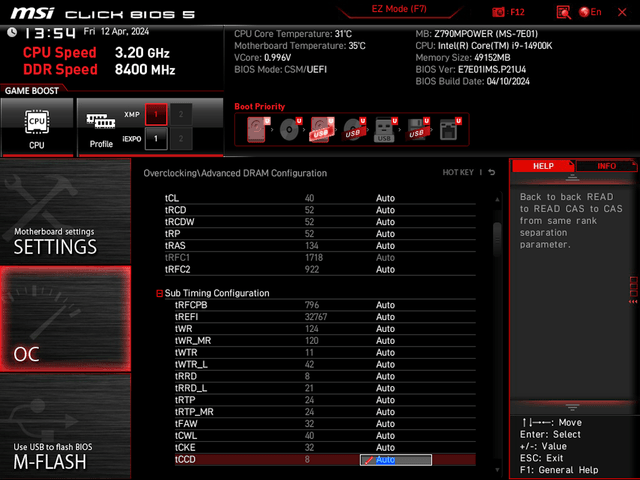The width and height of the screenshot is (640, 480).
Task: Open the M-FLASH section
Action: point(65,426)
